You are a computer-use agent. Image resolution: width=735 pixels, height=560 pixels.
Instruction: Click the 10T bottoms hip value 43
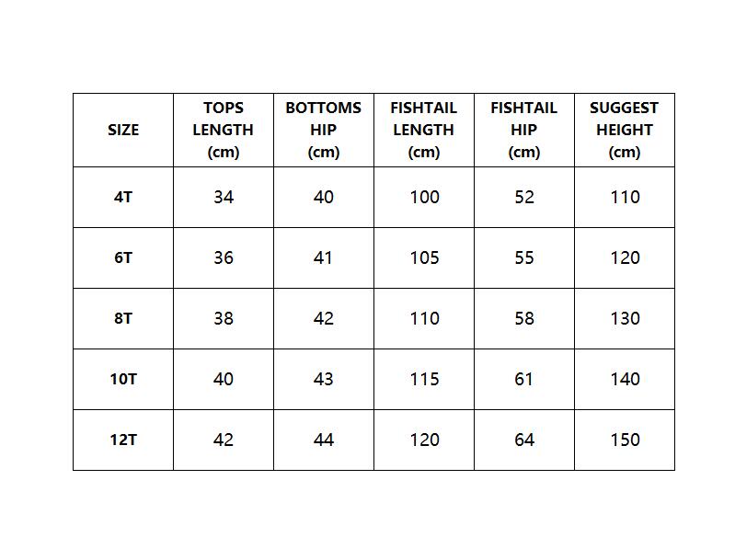pyautogui.click(x=324, y=379)
